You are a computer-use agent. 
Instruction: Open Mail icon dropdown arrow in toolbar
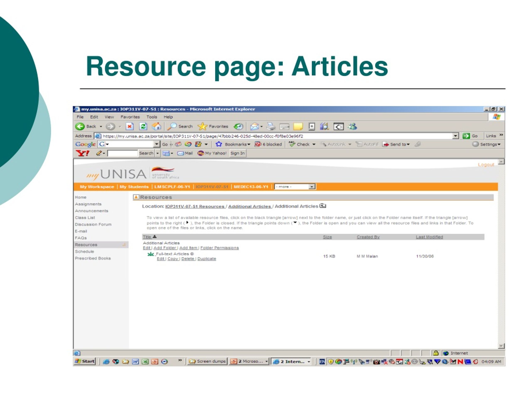coord(261,127)
